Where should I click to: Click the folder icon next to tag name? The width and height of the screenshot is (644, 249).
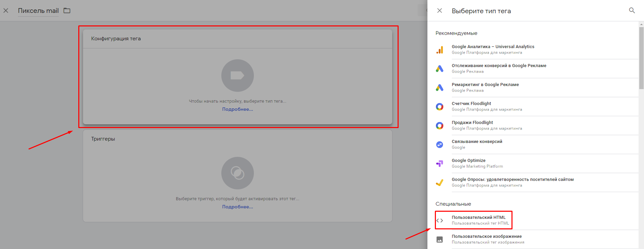point(67,11)
